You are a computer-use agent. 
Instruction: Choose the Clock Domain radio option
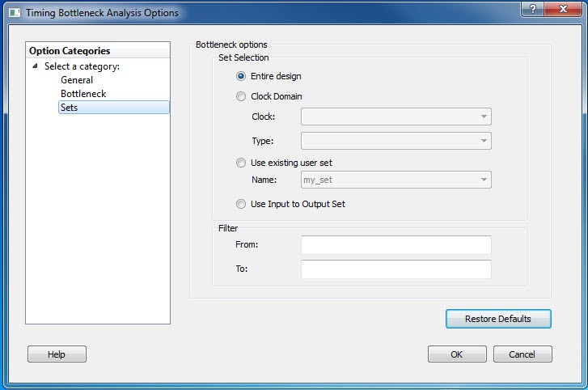[x=241, y=96]
